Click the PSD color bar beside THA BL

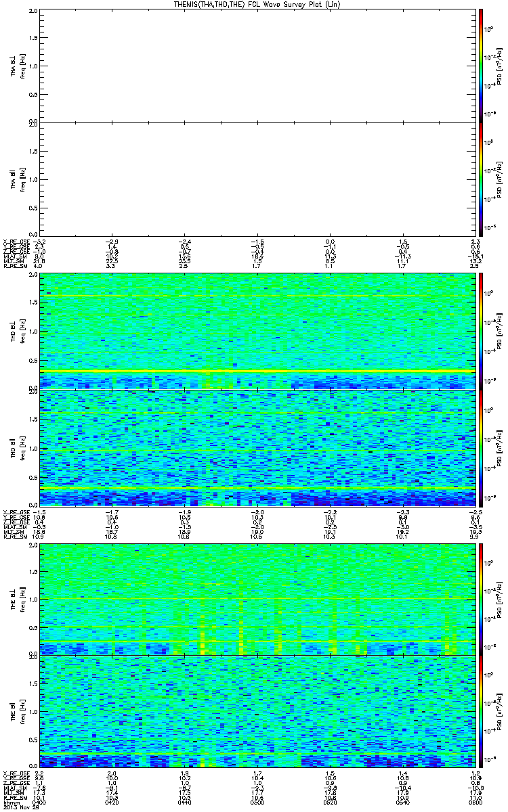(481, 66)
